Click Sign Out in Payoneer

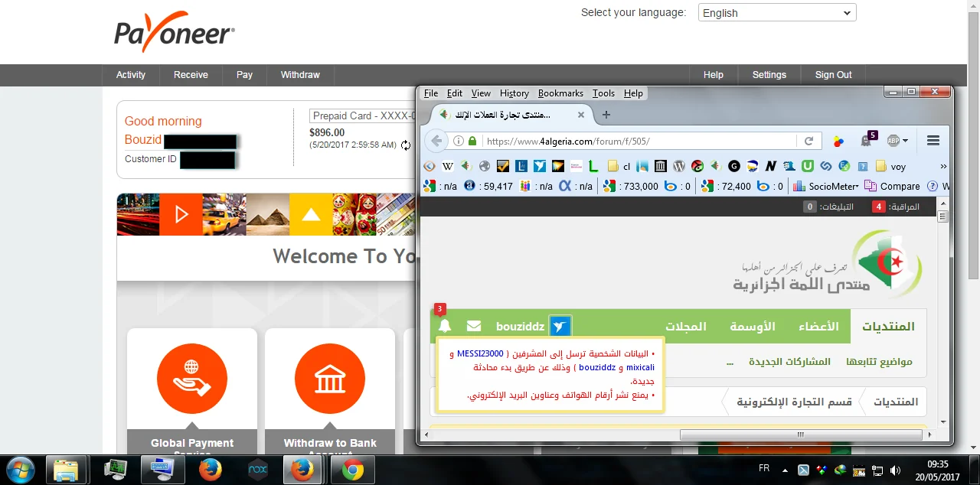coord(833,75)
